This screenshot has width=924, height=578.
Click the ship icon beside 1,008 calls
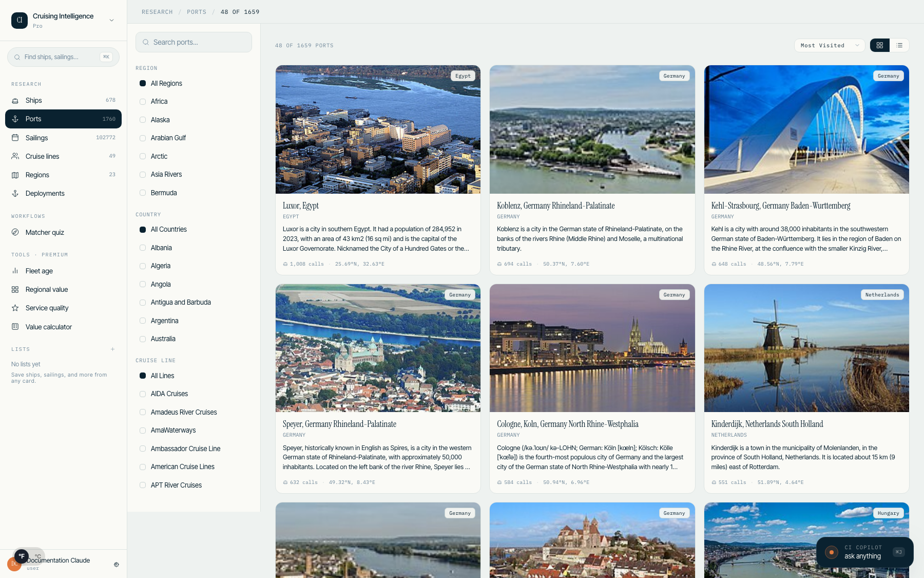pos(285,264)
